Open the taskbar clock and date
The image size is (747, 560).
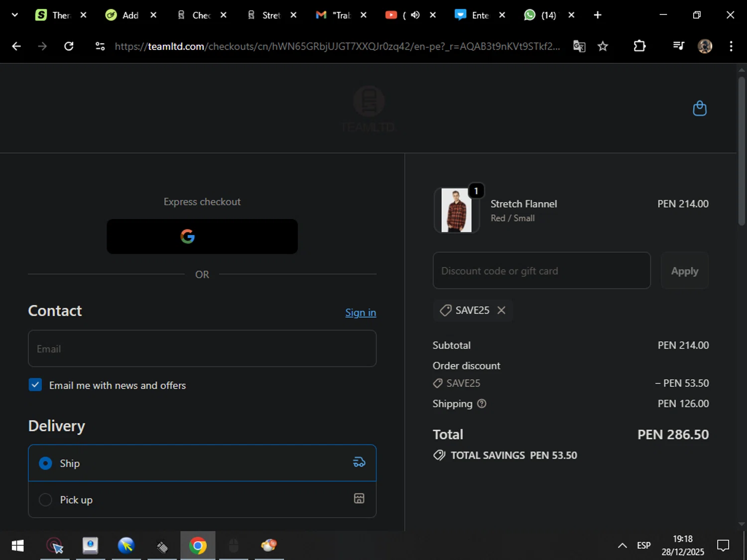[x=683, y=546]
